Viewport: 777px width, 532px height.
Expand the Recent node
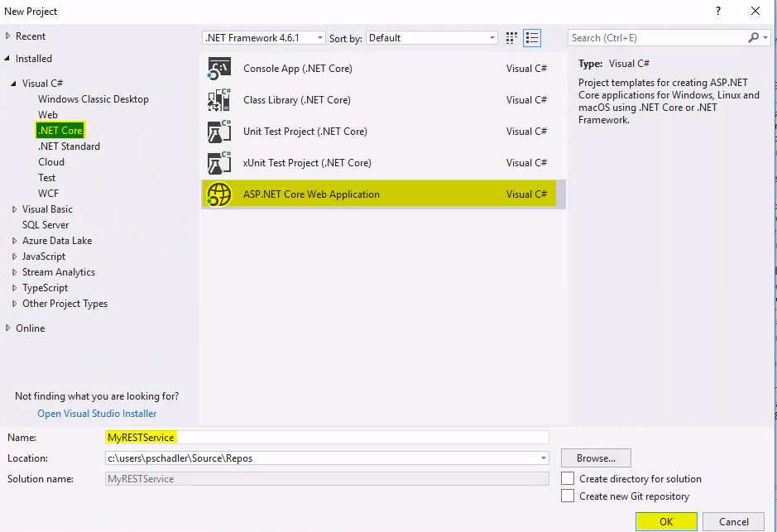pos(7,36)
